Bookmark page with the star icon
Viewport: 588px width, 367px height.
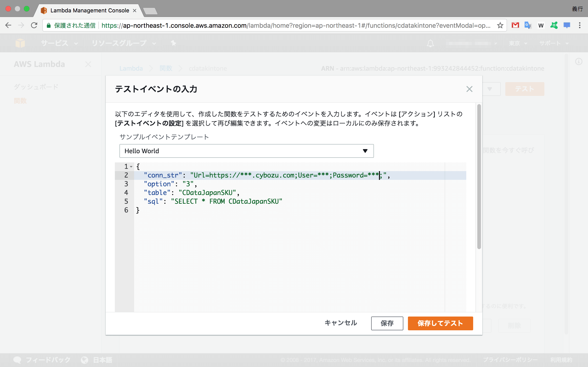[x=500, y=25]
